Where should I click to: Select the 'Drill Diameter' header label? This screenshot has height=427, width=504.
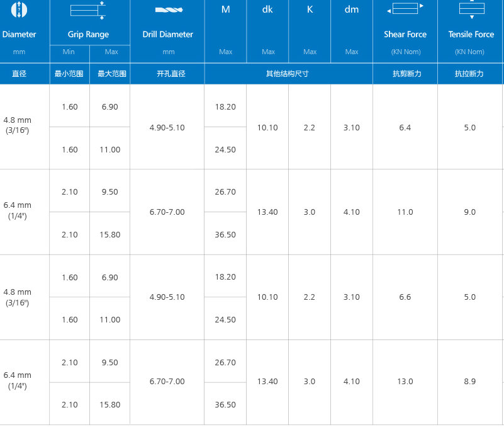(167, 35)
